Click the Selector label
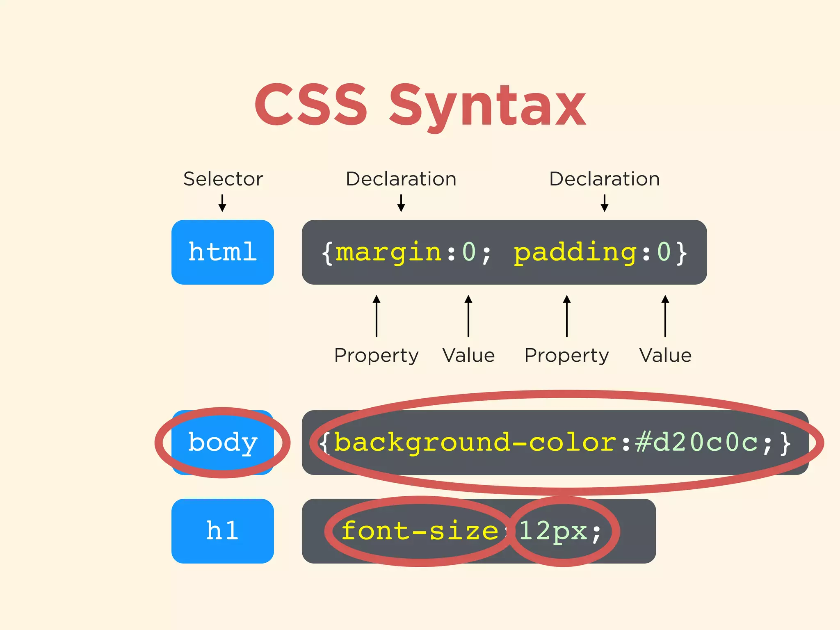The height and width of the screenshot is (630, 840). coord(223,179)
